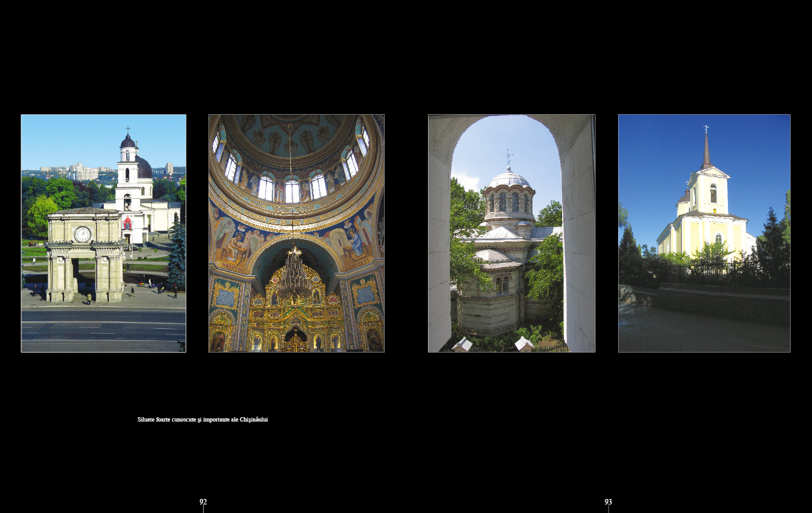The width and height of the screenshot is (812, 513).
Task: Click the cross atop the silver dome
Action: point(508,159)
